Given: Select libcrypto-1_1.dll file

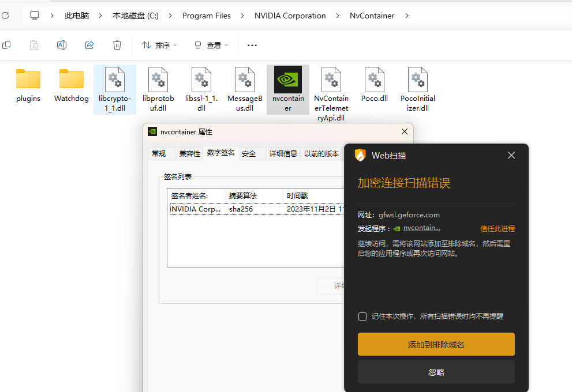Looking at the screenshot, I should pyautogui.click(x=115, y=89).
